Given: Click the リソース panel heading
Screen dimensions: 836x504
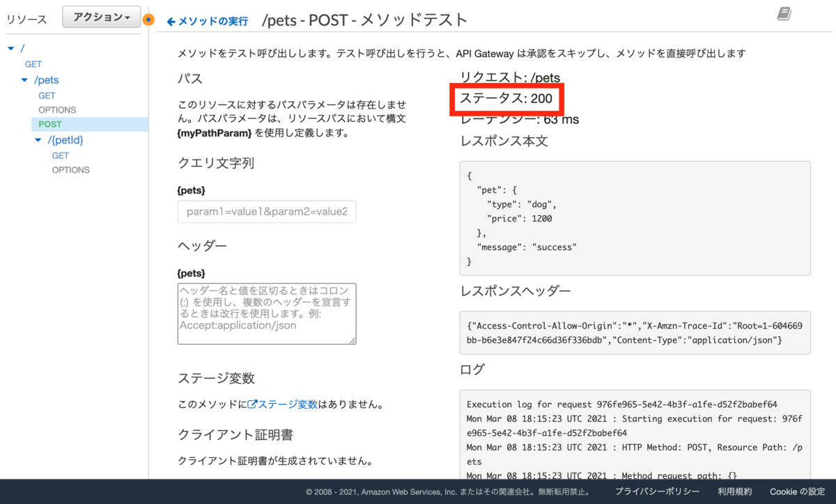Looking at the screenshot, I should [26, 19].
